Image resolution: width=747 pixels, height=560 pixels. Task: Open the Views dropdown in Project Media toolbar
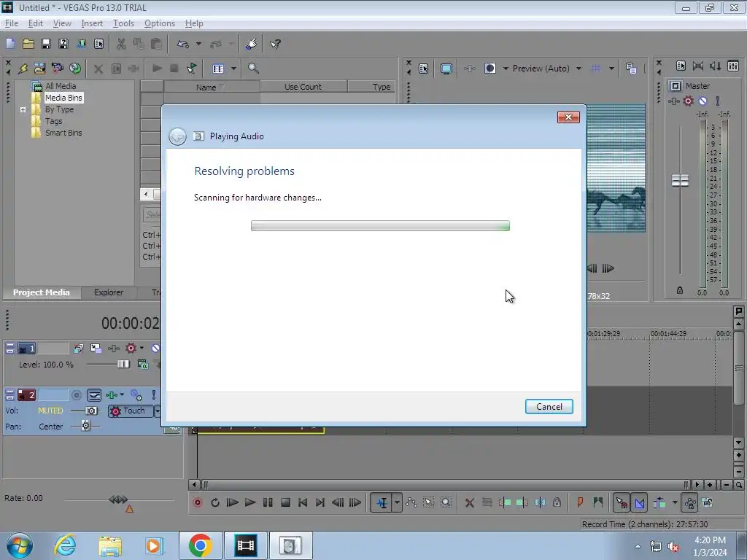point(233,68)
